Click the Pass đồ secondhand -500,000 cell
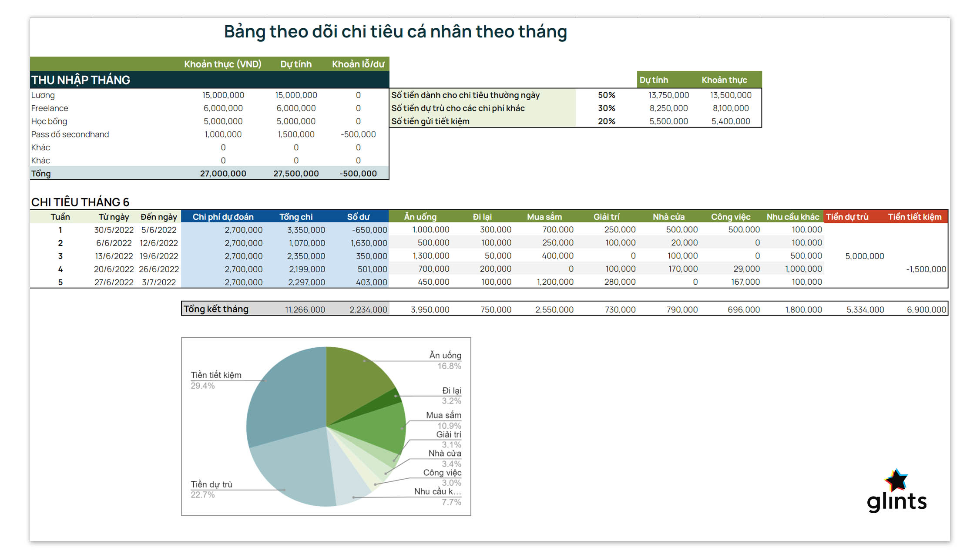This screenshot has width=980, height=558. point(358,134)
